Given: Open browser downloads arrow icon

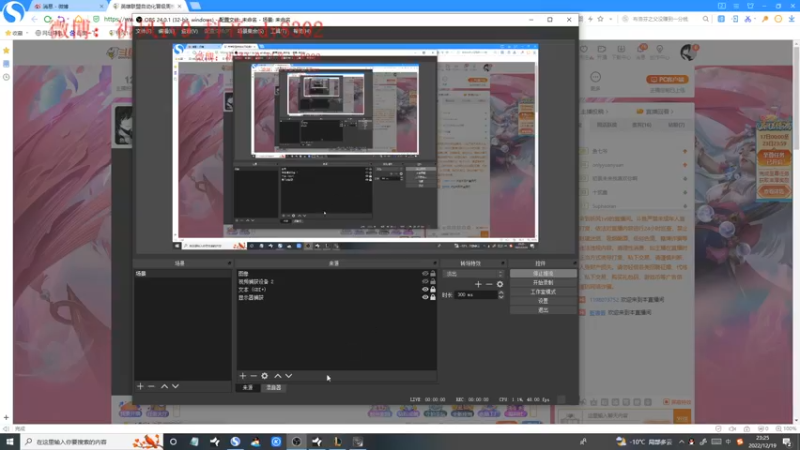Looking at the screenshot, I should (x=791, y=19).
